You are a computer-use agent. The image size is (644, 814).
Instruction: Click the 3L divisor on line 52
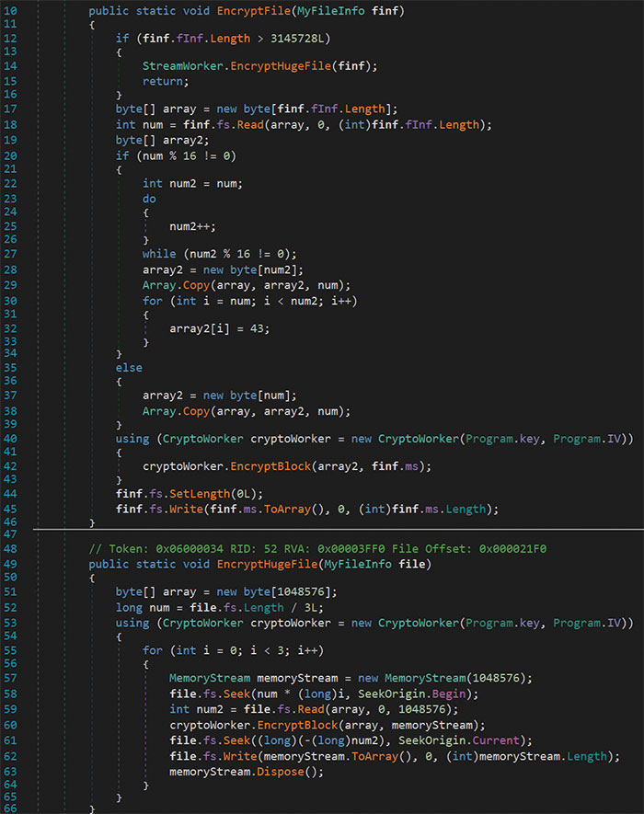click(311, 608)
